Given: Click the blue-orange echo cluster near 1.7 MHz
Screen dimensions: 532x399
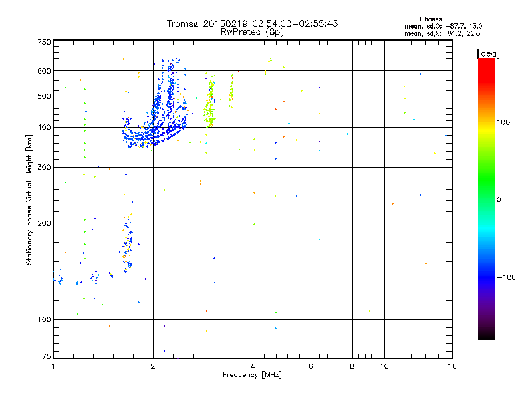Looking at the screenshot, I should [128, 243].
